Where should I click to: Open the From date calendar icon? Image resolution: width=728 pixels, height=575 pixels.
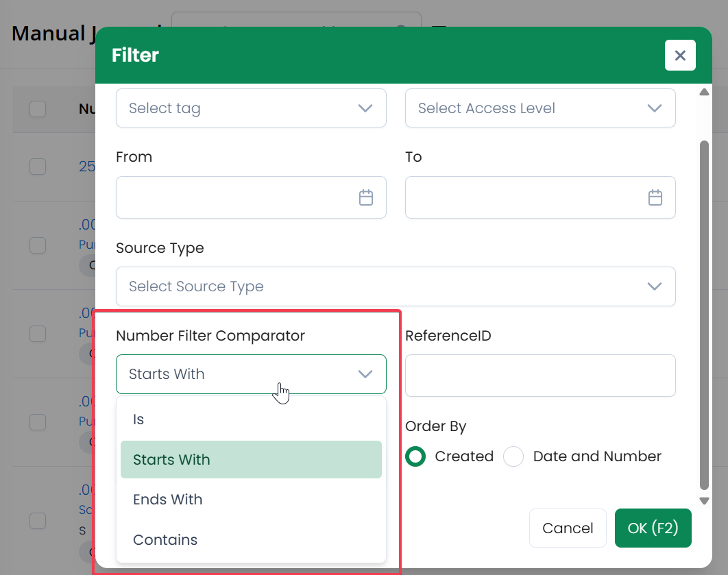pos(366,197)
